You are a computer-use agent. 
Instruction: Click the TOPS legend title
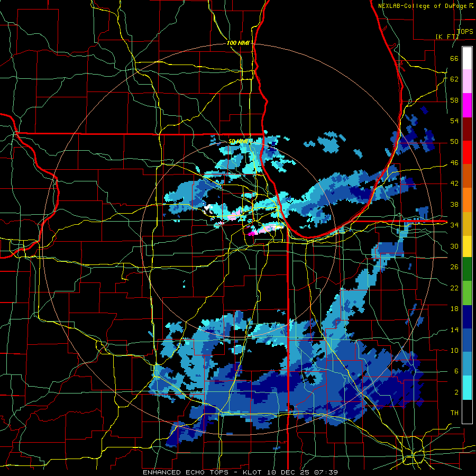point(465,31)
